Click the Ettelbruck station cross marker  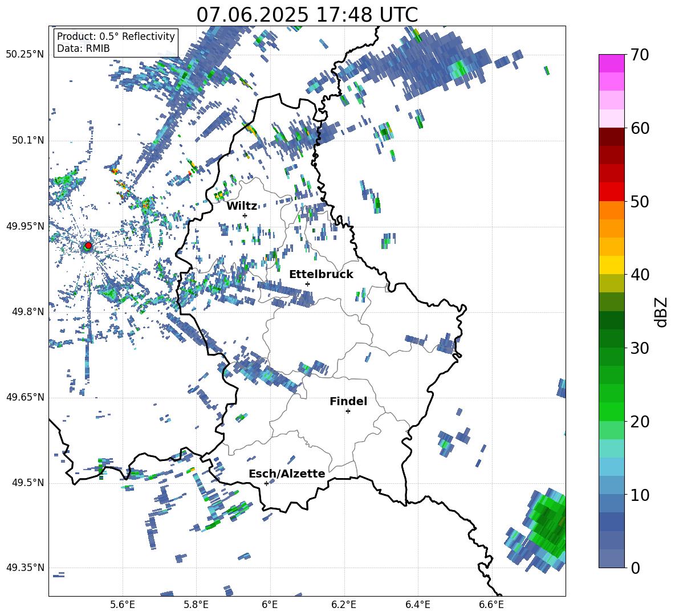[x=307, y=284]
